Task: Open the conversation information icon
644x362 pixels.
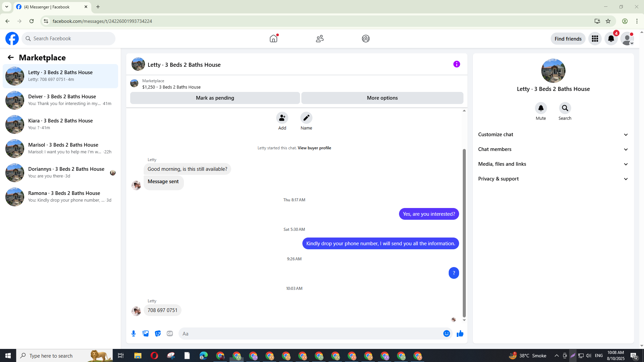Action: coord(457,64)
